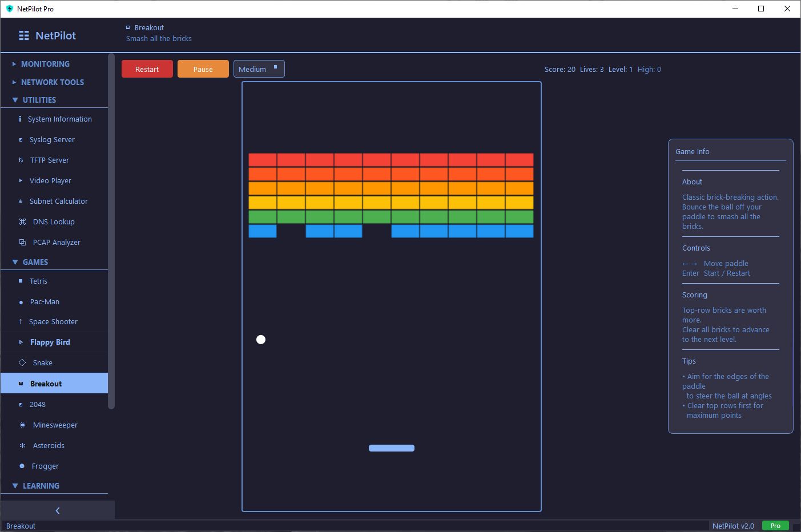The height and width of the screenshot is (532, 801).
Task: Click the PCAP Analyzer icon
Action: (x=22, y=243)
